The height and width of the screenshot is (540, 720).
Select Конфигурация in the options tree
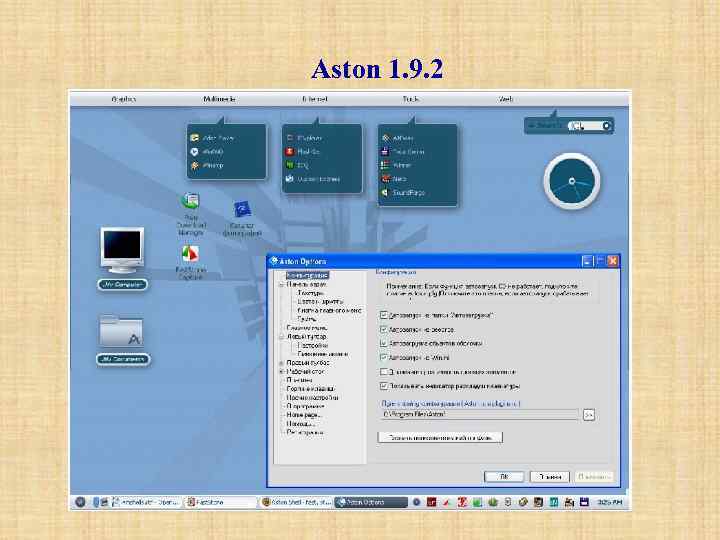click(x=307, y=275)
